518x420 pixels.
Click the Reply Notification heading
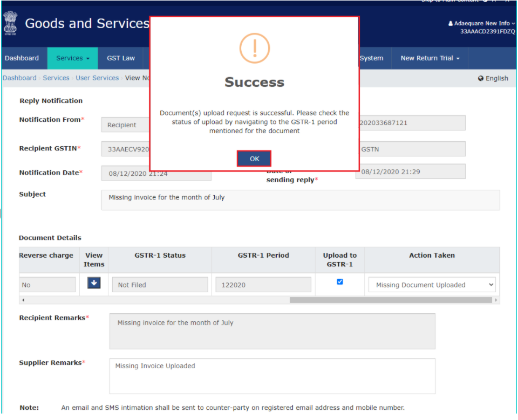[x=51, y=101]
